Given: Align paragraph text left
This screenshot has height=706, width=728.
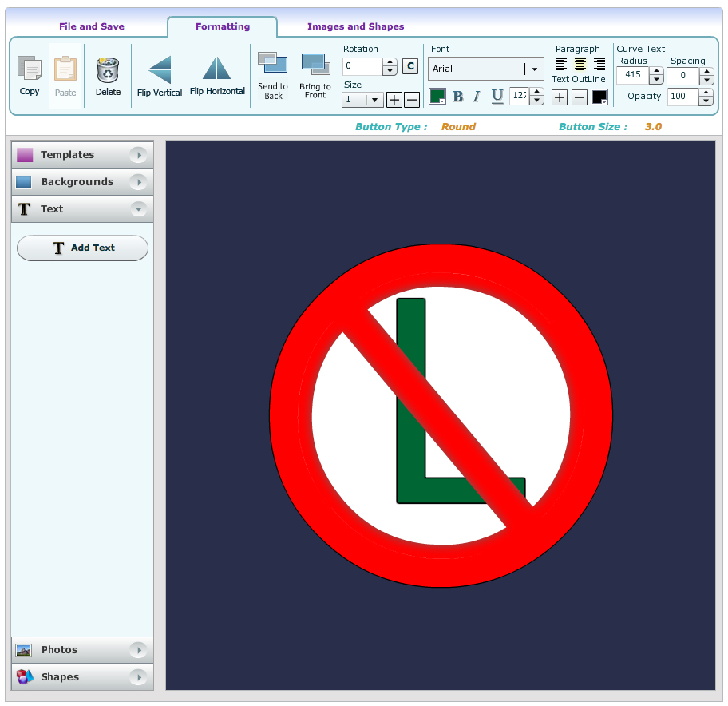Looking at the screenshot, I should (x=561, y=64).
